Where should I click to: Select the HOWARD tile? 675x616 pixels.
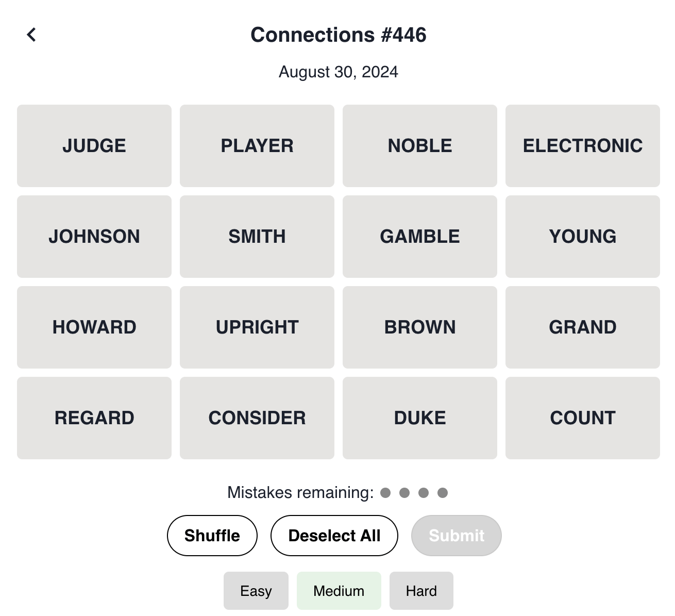(94, 327)
